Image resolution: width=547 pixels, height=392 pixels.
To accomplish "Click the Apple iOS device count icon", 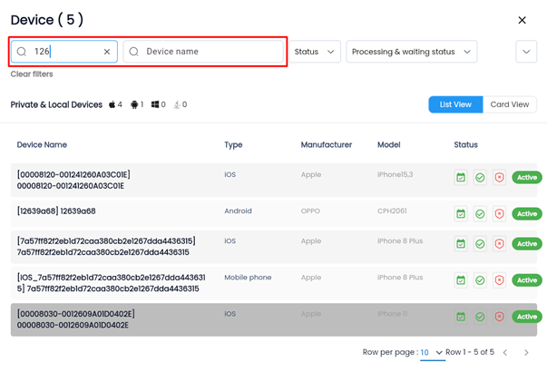I will pos(112,105).
